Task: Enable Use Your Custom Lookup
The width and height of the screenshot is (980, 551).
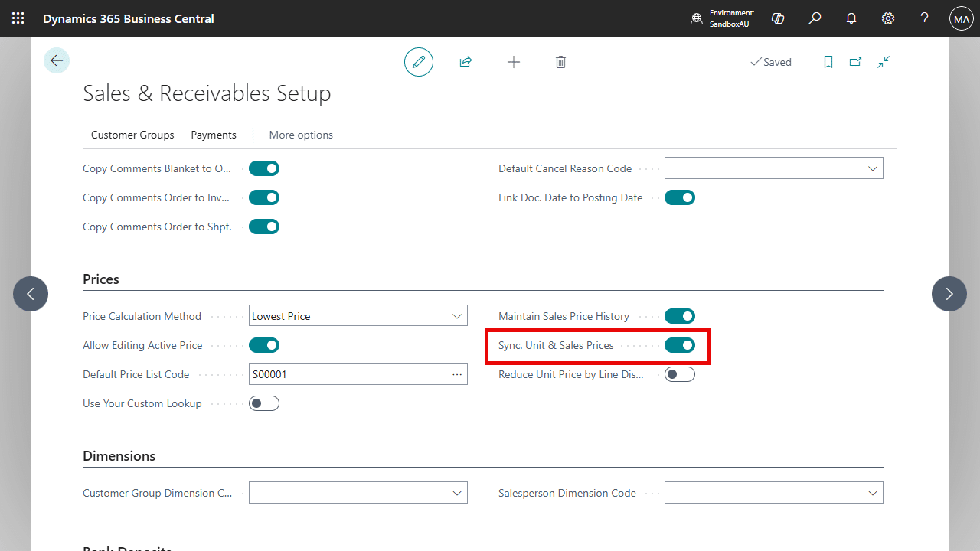Action: point(264,403)
